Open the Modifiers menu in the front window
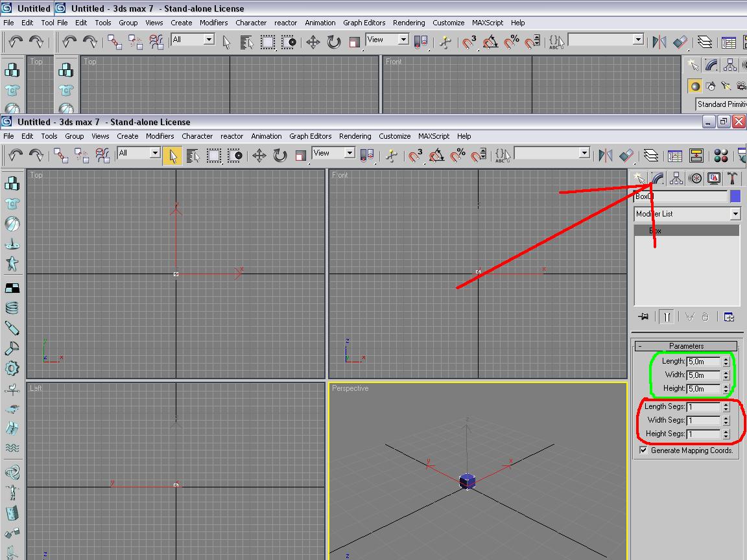This screenshot has width=747, height=560. [160, 136]
